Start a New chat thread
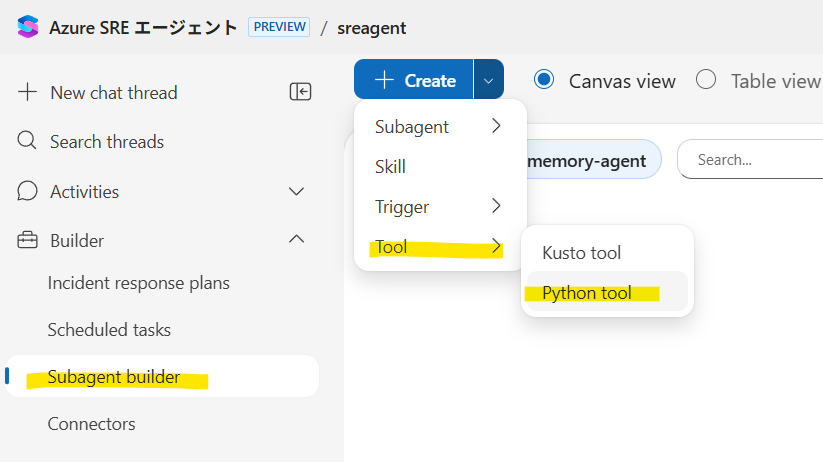Image resolution: width=823 pixels, height=462 pixels. coord(113,92)
